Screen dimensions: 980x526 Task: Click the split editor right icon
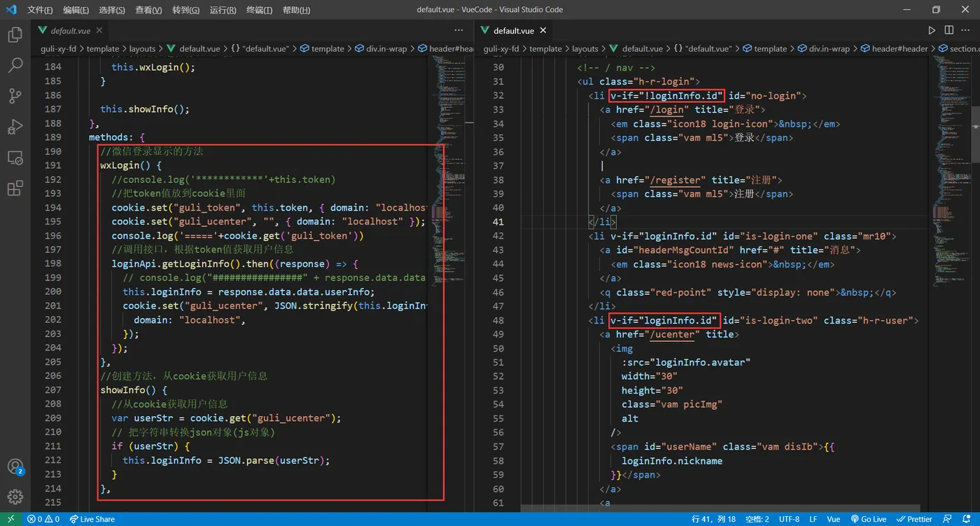[x=949, y=30]
